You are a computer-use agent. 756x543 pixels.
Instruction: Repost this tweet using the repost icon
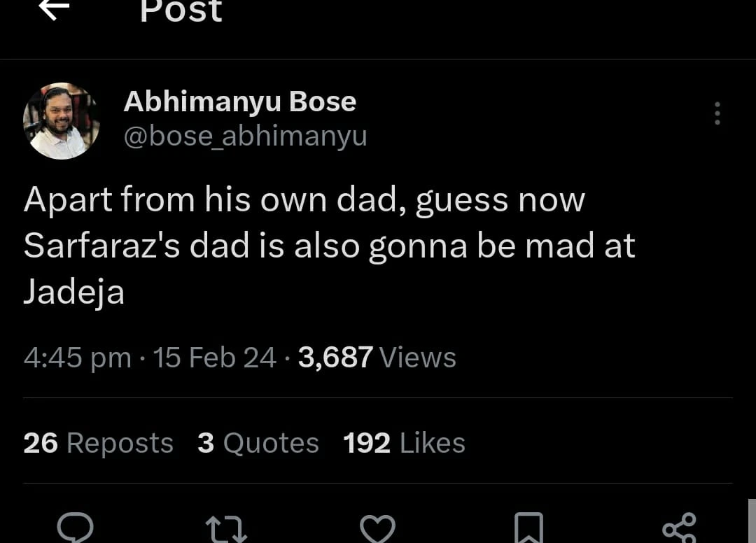226,529
